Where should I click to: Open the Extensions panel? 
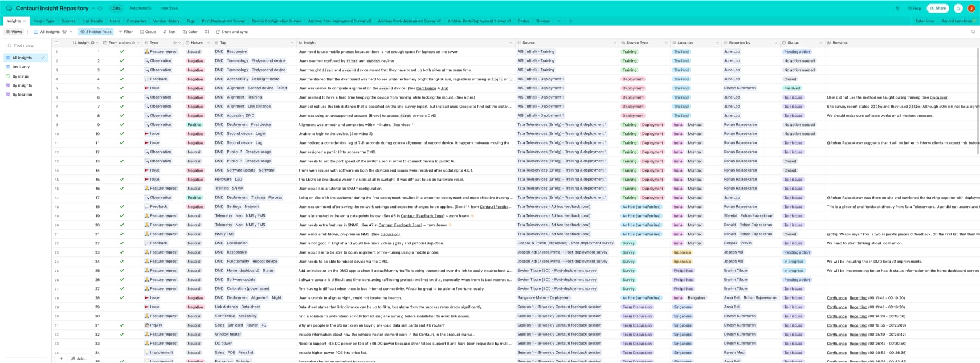(925, 21)
